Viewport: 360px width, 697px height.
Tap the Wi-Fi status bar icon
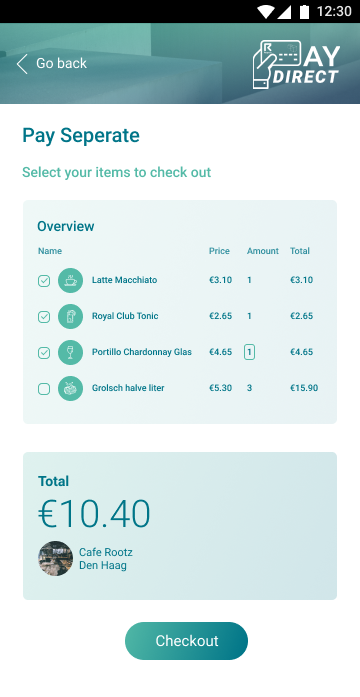[266, 12]
